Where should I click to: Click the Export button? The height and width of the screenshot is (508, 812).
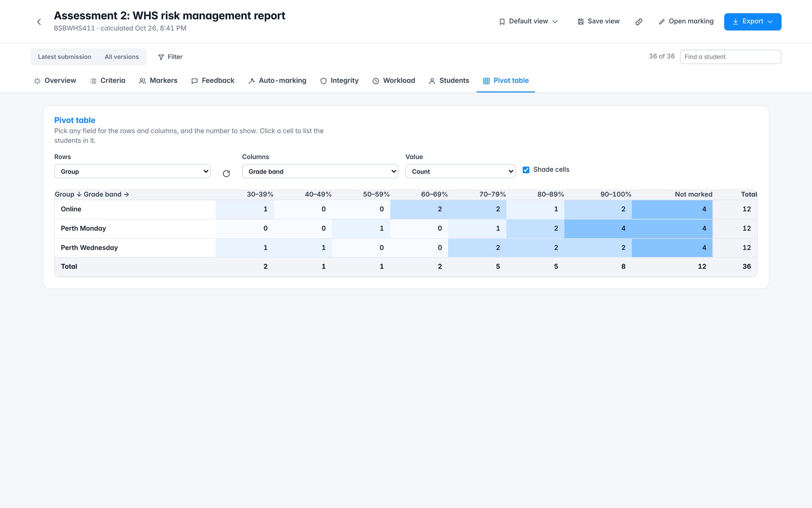[753, 22]
